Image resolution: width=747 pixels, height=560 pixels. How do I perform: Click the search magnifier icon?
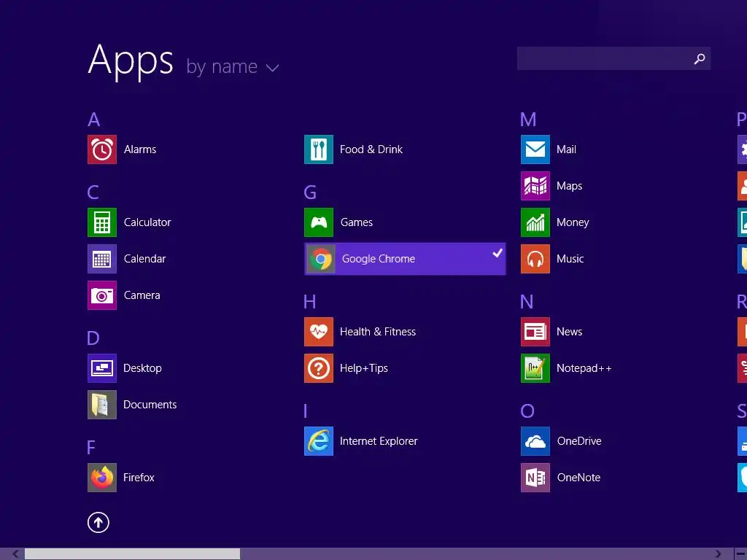700,58
